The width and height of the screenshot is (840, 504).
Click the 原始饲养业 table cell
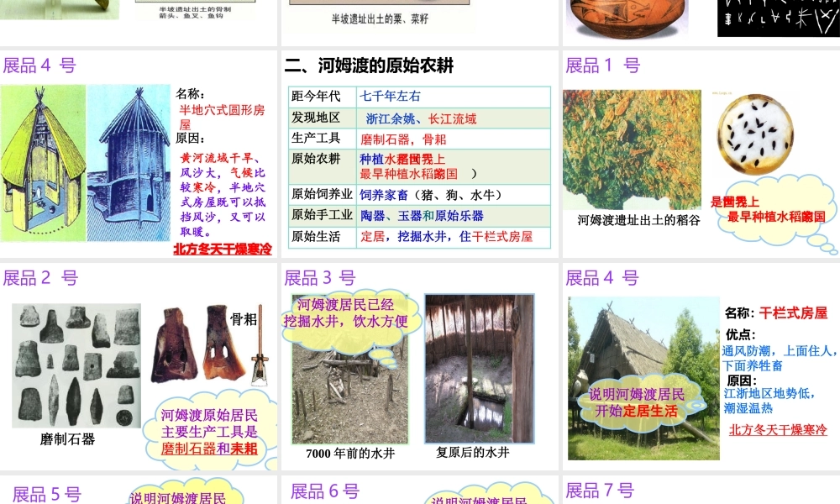(x=323, y=194)
